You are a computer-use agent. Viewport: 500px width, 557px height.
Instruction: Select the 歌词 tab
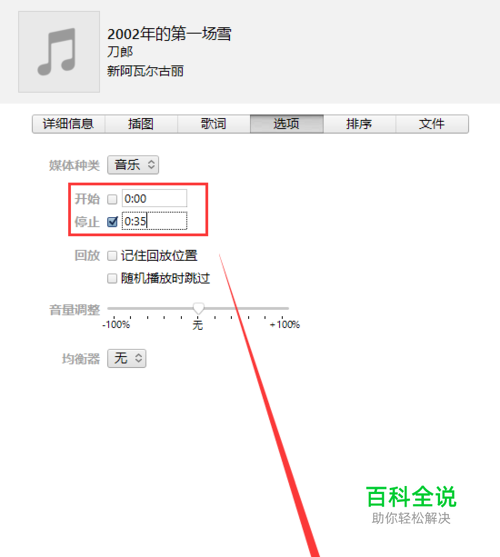[x=213, y=124]
